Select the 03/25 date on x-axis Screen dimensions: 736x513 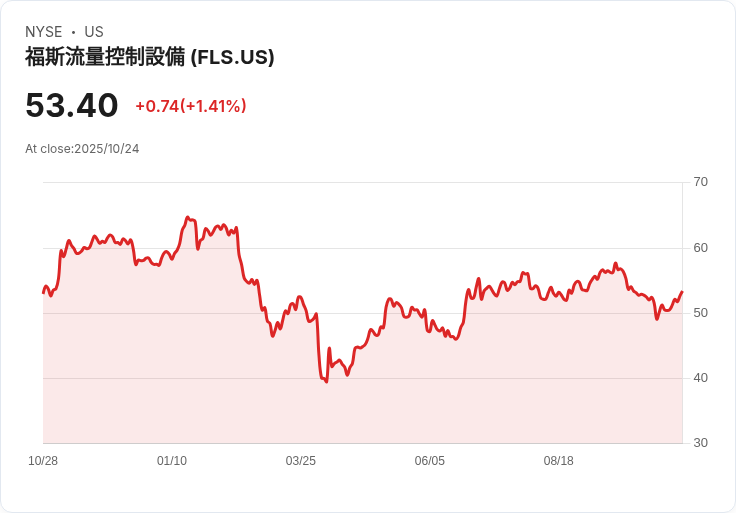(x=301, y=461)
